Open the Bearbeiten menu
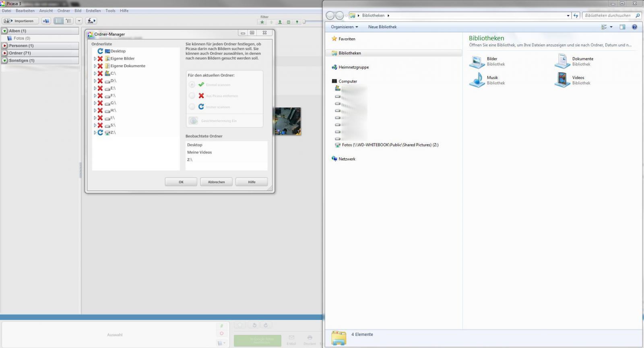 (25, 11)
